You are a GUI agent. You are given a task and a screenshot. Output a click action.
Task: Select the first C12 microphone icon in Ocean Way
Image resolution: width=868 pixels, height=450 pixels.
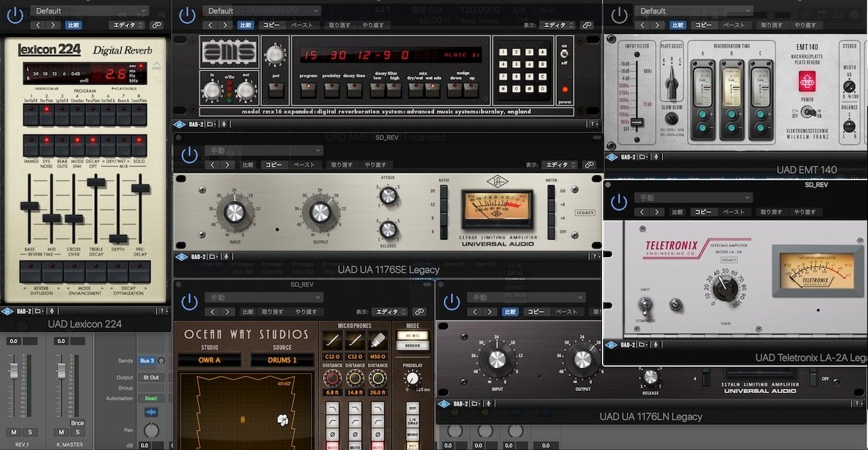point(332,340)
